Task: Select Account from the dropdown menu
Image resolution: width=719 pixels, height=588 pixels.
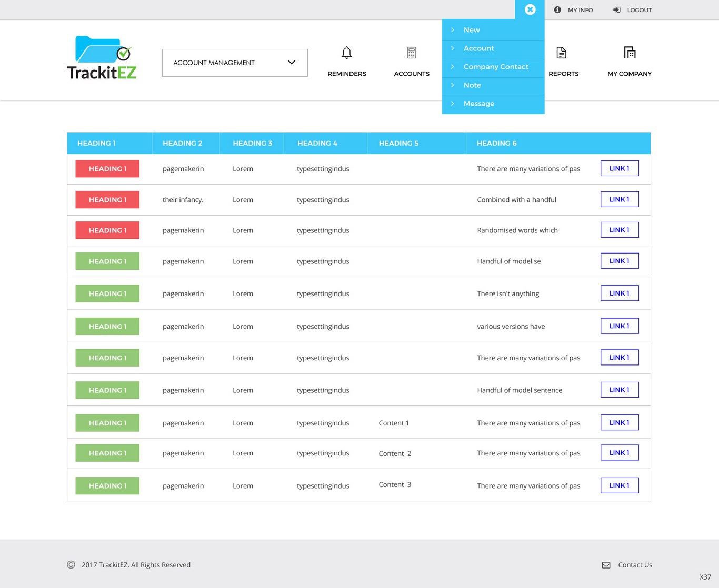Action: (478, 48)
